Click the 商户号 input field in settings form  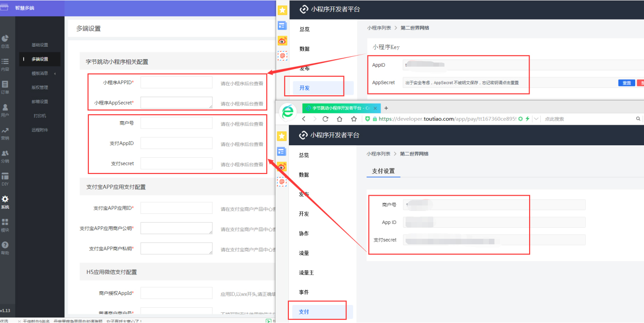point(176,123)
